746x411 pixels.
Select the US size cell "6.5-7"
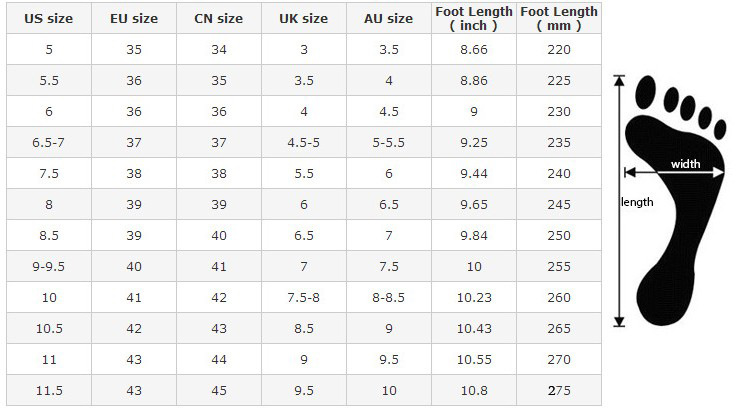click(48, 142)
